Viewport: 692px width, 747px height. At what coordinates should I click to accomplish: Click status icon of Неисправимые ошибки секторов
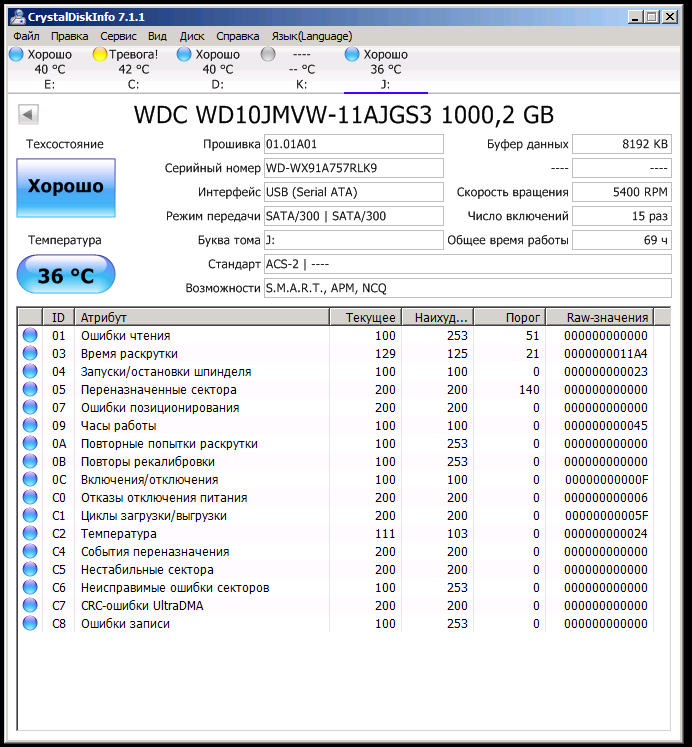[30, 587]
